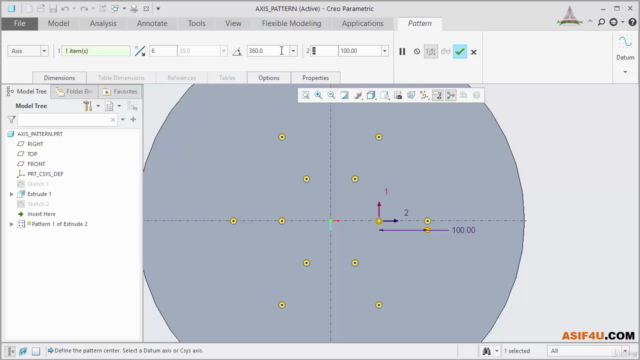
Task: Open the selection filter All dropdown
Action: (x=625, y=351)
